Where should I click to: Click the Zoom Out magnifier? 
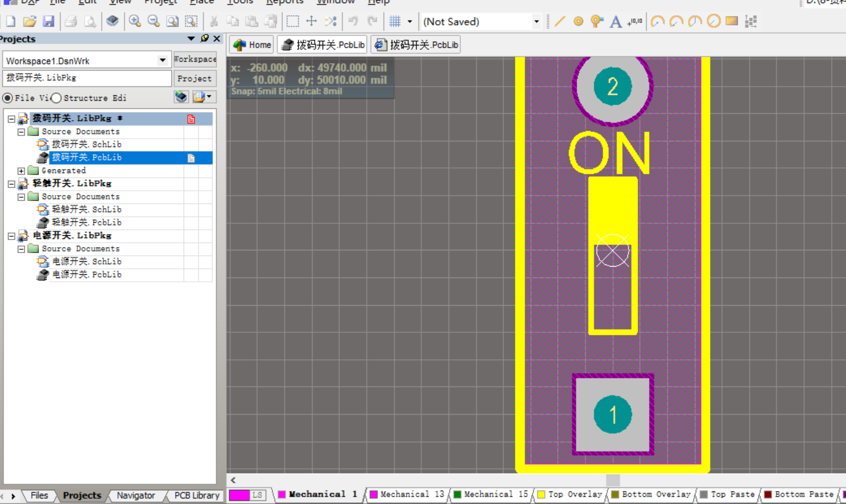tap(154, 21)
